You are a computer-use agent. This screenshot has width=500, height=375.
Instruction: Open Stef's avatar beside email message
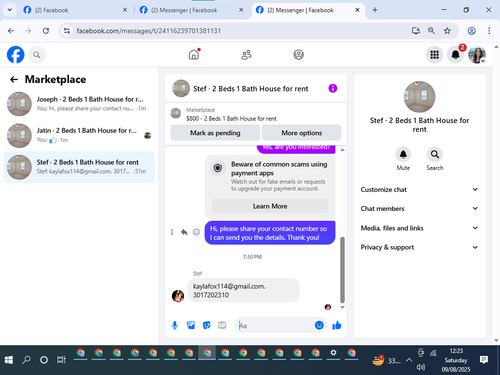point(178,296)
